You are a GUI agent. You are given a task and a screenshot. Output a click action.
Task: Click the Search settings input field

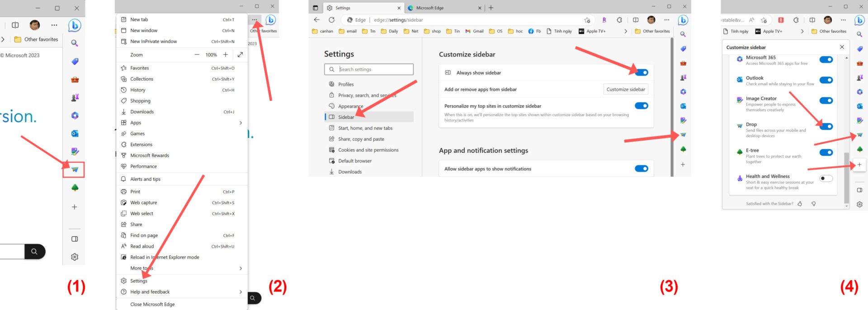(x=369, y=69)
